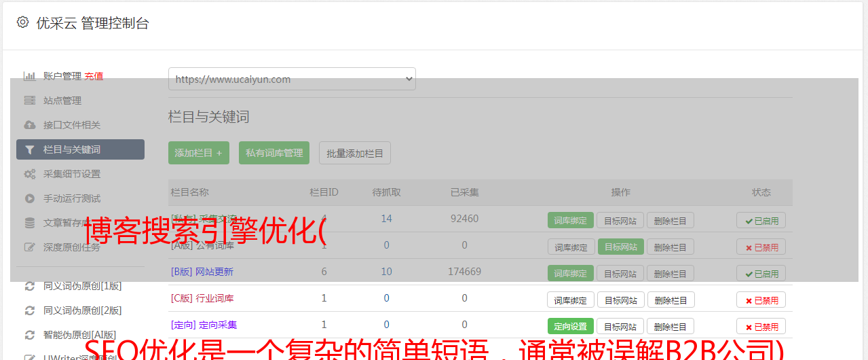Viewport: 868px width, 360px height.
Task: Click 词库绑定 for [B版] 网站更新
Action: click(x=571, y=273)
